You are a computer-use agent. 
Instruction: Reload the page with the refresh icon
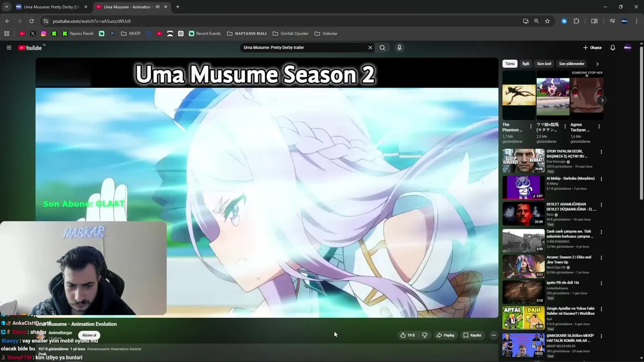click(31, 21)
